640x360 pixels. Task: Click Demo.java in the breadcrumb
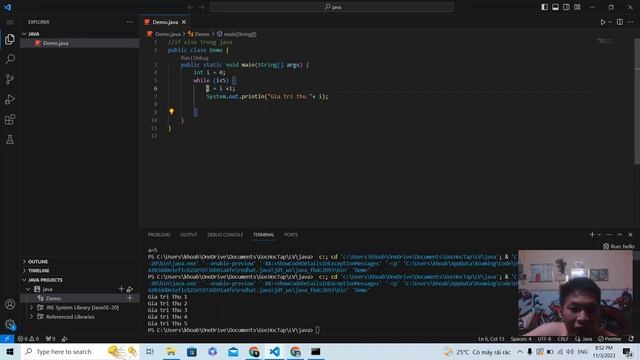tap(168, 34)
